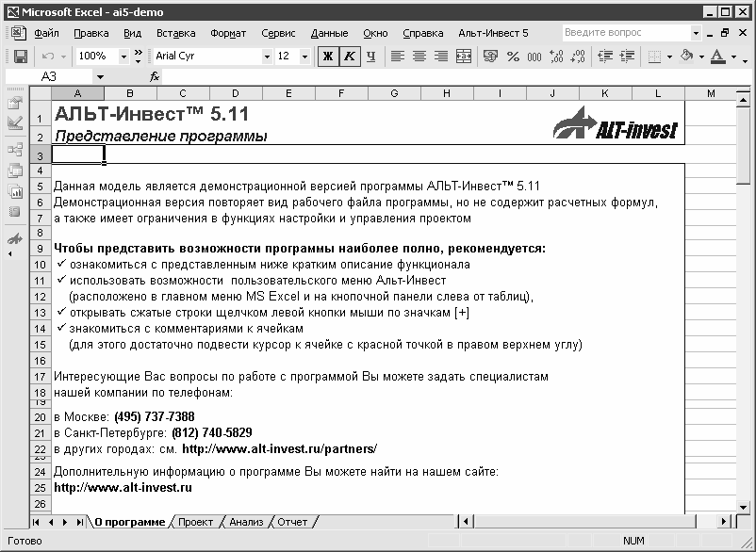The width and height of the screenshot is (756, 552).
Task: Click the Font Color A icon
Action: pos(718,57)
